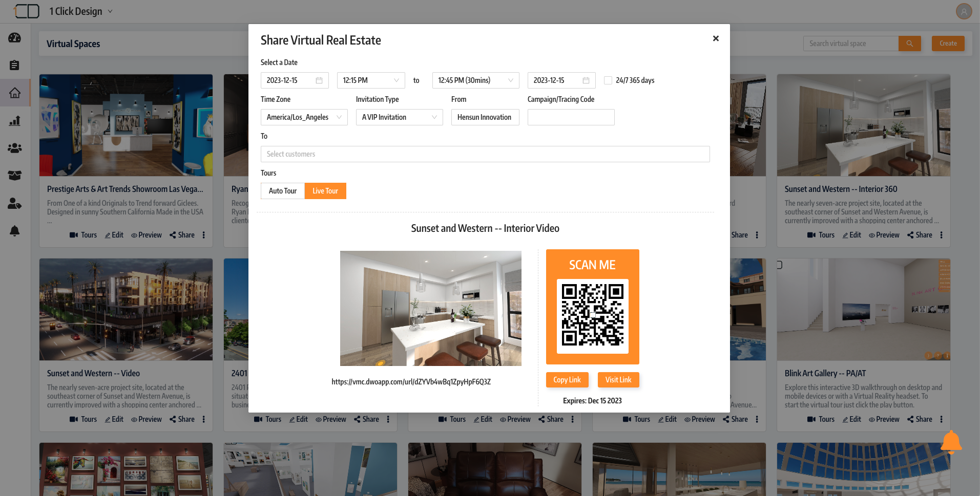The width and height of the screenshot is (980, 496).
Task: Preview the Prestige Arts showroom
Action: click(147, 235)
